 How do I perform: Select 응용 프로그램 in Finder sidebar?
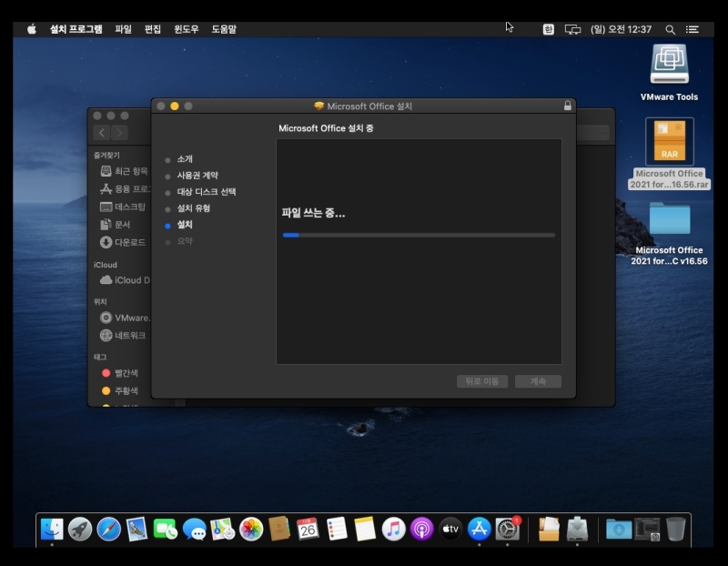(124, 189)
